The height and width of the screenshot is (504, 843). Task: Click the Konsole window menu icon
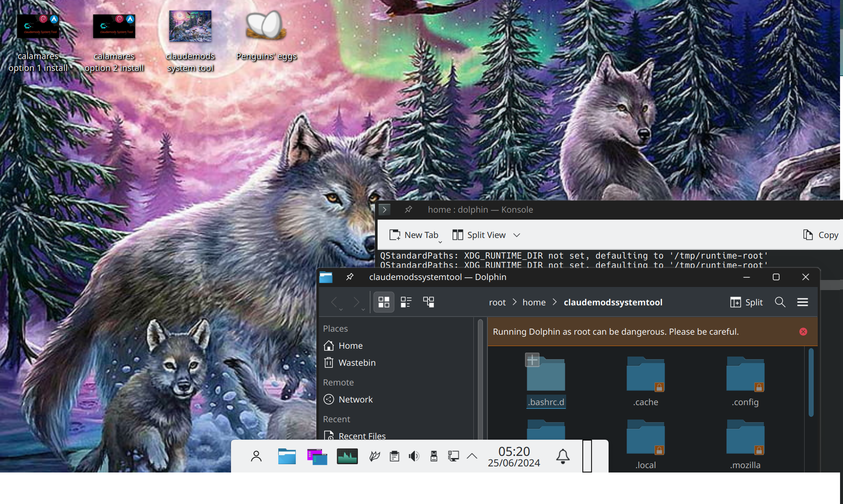(x=385, y=210)
